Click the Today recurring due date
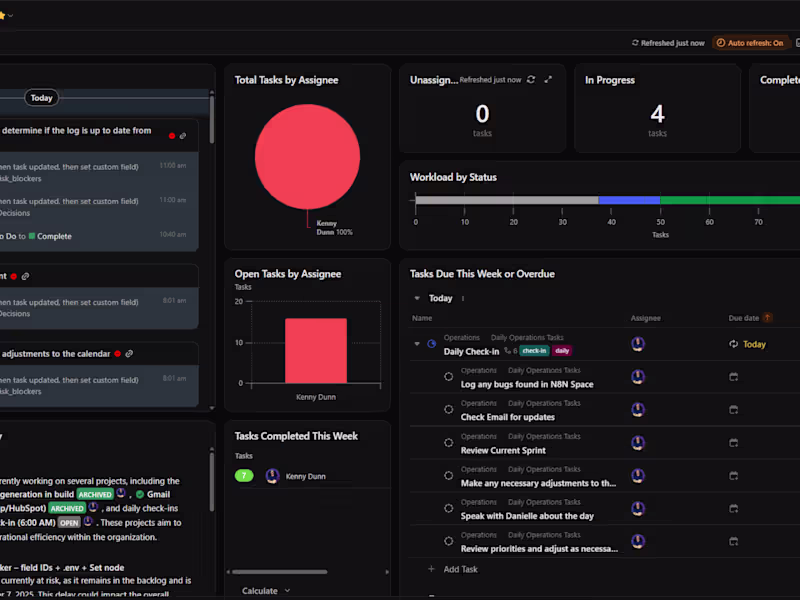 point(748,344)
